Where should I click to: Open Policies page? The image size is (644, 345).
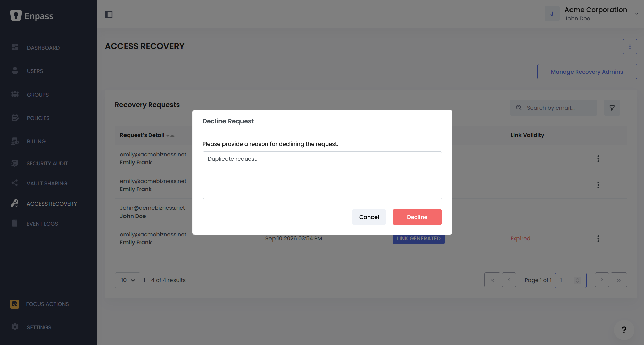coord(38,118)
